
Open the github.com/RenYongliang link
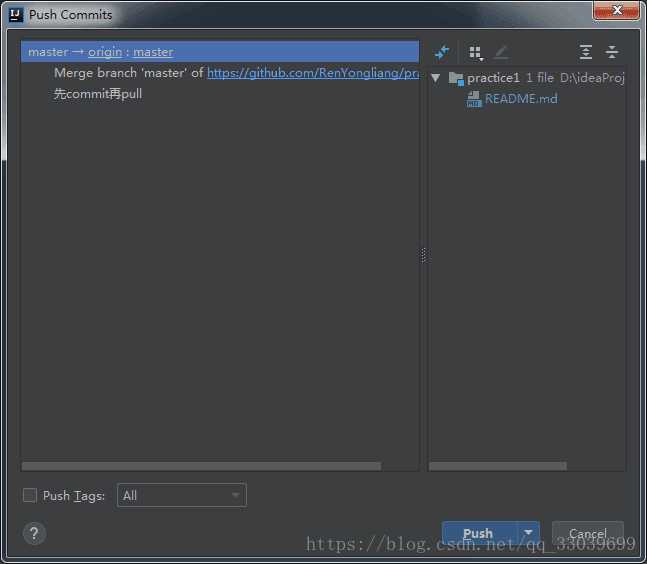[313, 73]
